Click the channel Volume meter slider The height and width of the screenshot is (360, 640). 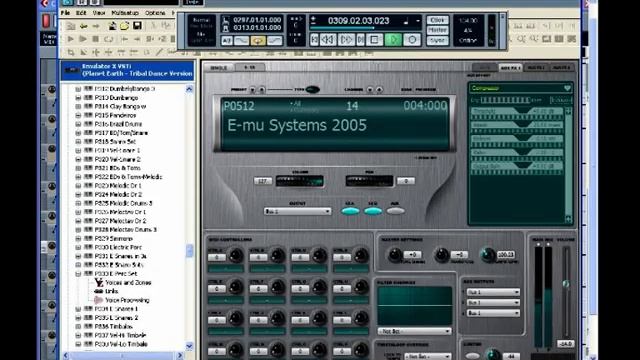tap(300, 181)
